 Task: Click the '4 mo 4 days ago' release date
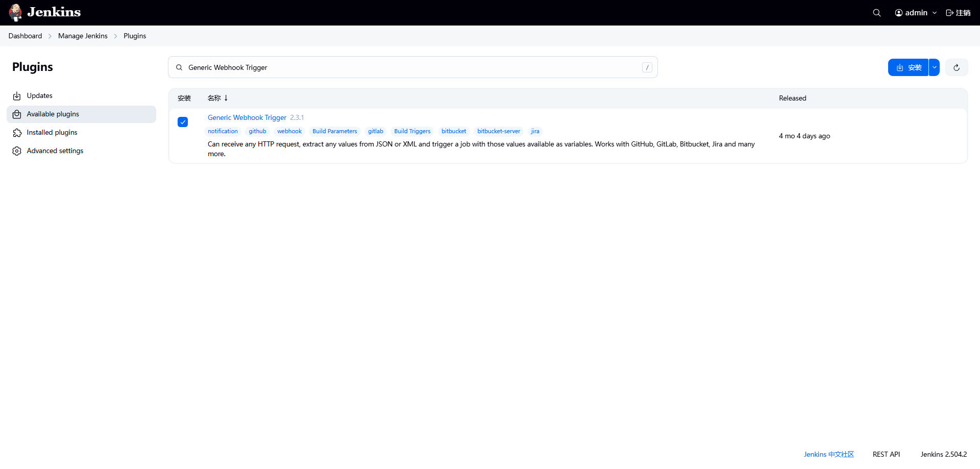[804, 136]
